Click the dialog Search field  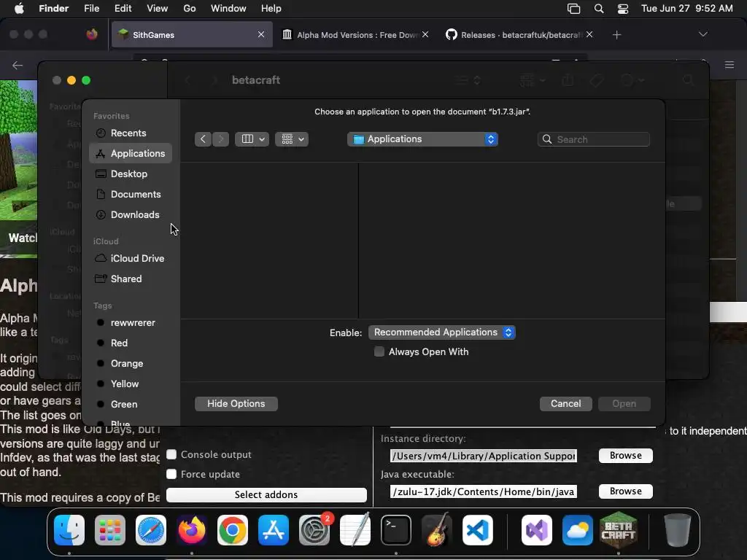pos(594,139)
